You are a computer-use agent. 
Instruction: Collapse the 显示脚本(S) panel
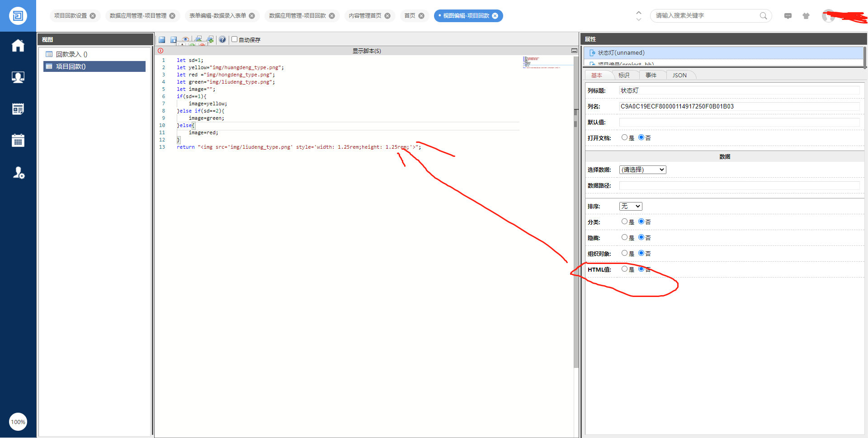pos(574,51)
